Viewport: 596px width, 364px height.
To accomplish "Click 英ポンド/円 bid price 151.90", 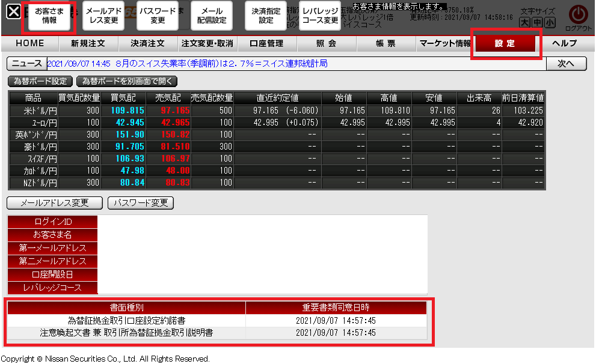I will click(x=130, y=135).
